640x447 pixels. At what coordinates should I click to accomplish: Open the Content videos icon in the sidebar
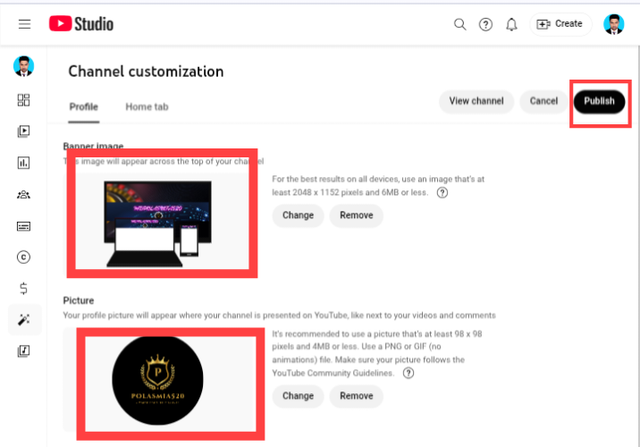tap(24, 131)
